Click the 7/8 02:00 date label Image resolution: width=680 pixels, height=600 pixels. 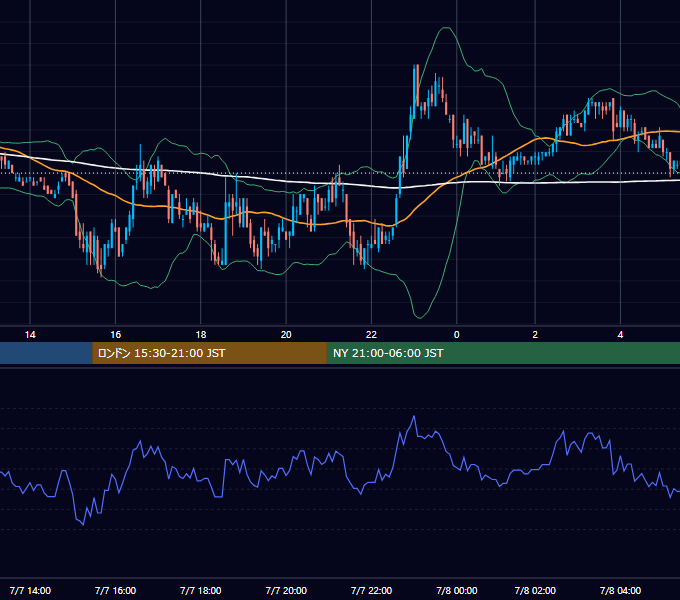click(x=535, y=590)
